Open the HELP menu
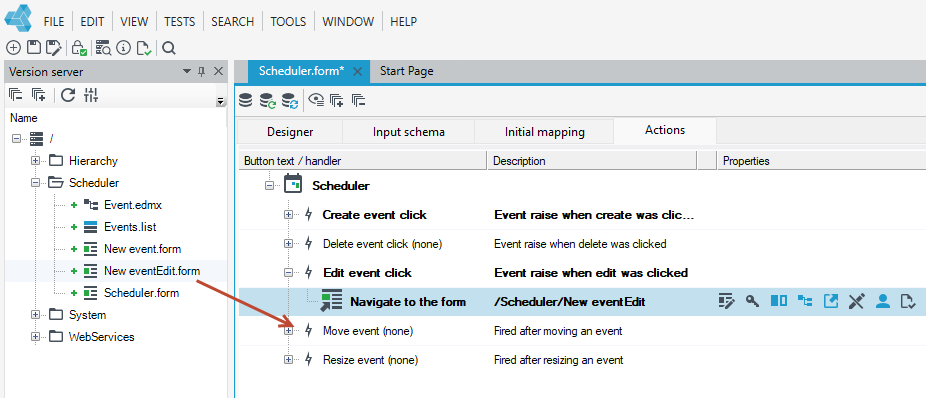The width and height of the screenshot is (926, 398). point(404,22)
